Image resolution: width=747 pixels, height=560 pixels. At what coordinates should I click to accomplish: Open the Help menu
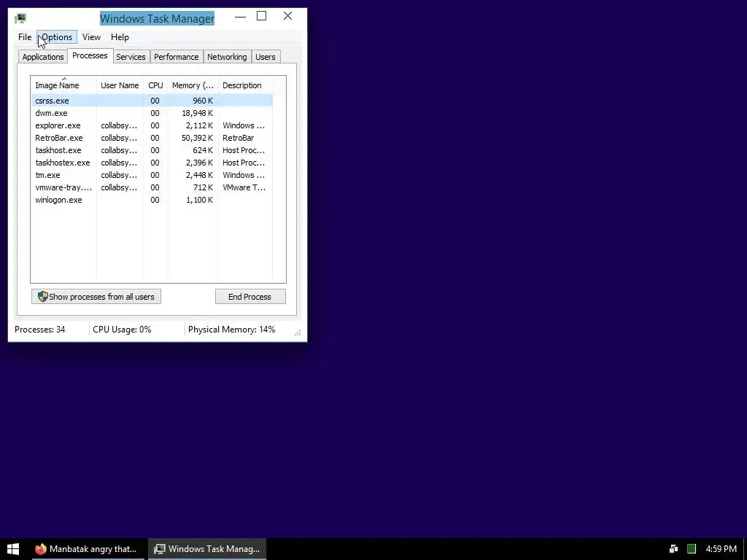(120, 37)
